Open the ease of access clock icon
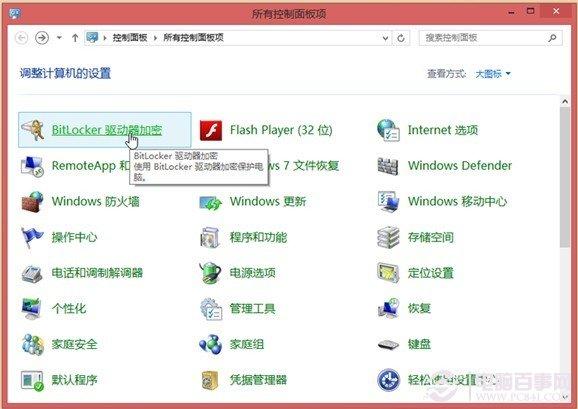Screen dimensions: 578x409 tap(389, 380)
